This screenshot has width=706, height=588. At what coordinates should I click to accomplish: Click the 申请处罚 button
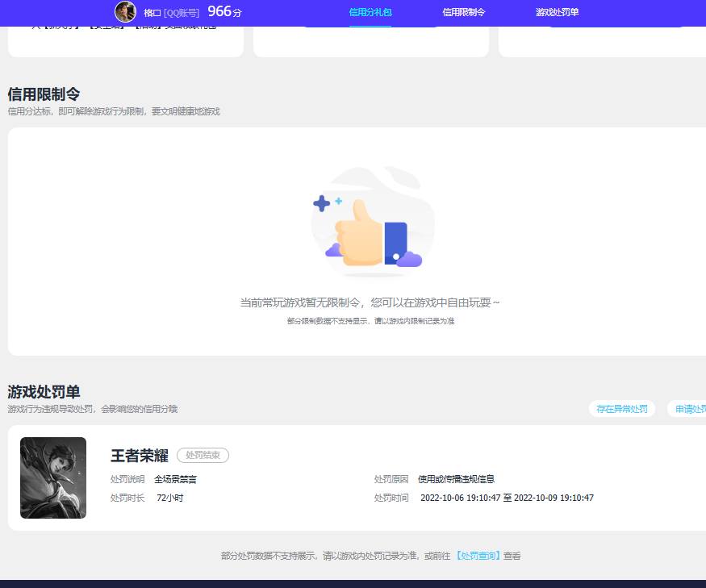coord(691,409)
